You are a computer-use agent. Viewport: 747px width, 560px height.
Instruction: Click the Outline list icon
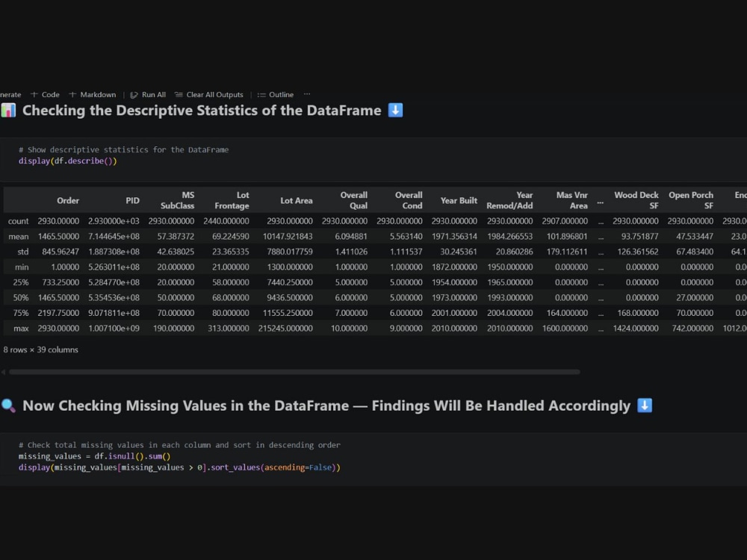pos(261,95)
